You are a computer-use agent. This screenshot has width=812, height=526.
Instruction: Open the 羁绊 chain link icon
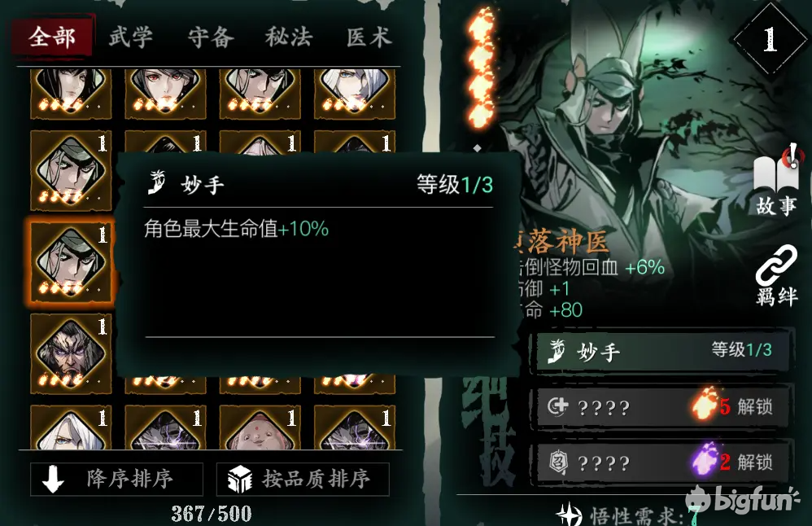pos(775,274)
